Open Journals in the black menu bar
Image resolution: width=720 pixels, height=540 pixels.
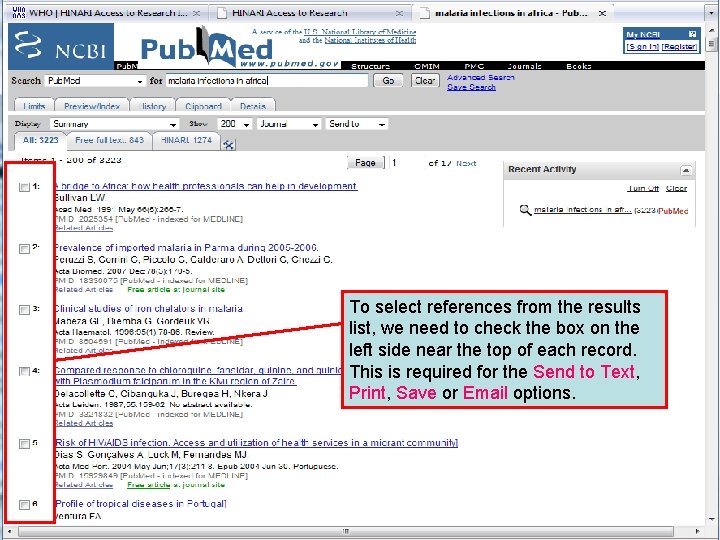pyautogui.click(x=524, y=66)
